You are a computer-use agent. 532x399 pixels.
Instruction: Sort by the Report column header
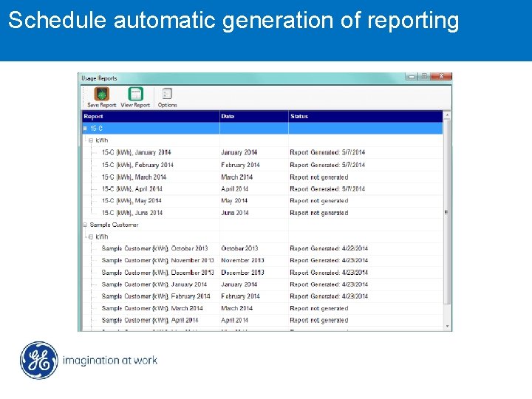pos(151,117)
